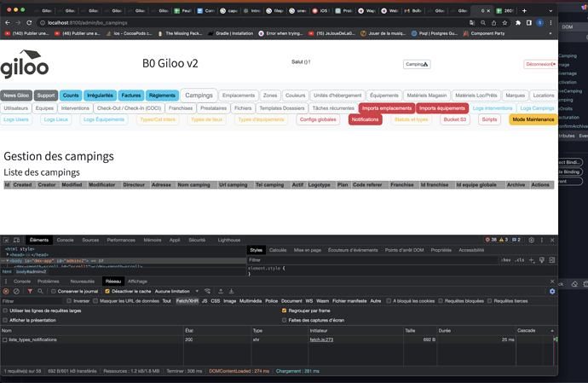Click the errors count badge showing 38
This screenshot has height=383, width=588.
pyautogui.click(x=491, y=240)
